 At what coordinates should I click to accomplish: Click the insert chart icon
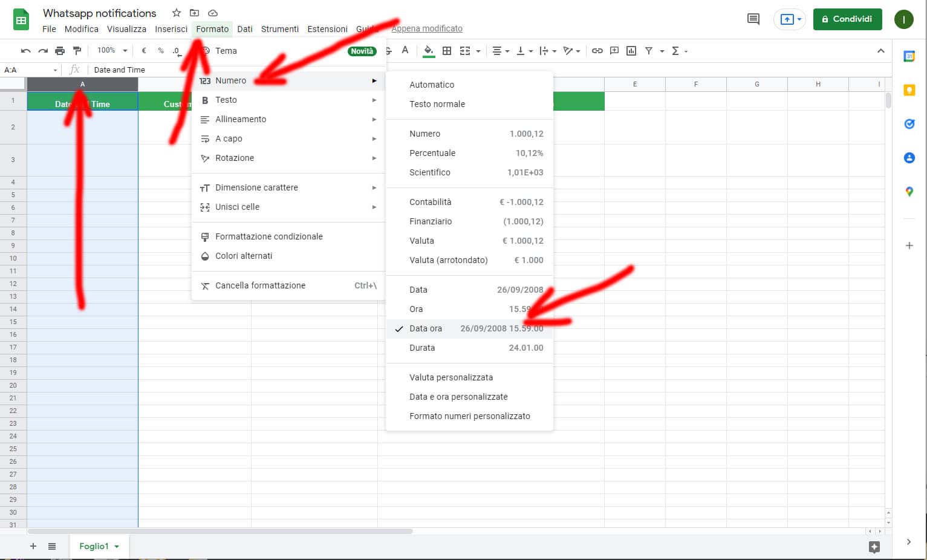(631, 51)
